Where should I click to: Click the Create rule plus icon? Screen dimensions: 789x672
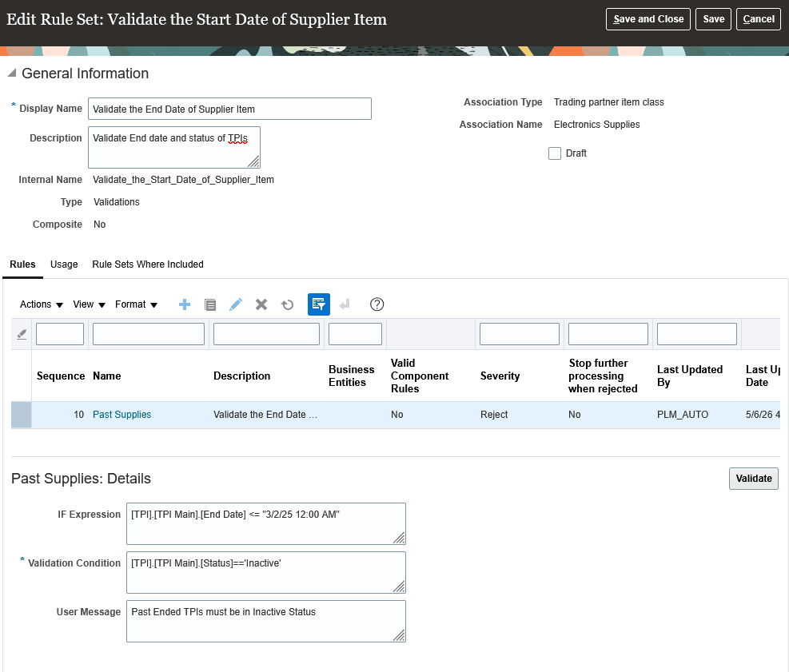[x=185, y=304]
